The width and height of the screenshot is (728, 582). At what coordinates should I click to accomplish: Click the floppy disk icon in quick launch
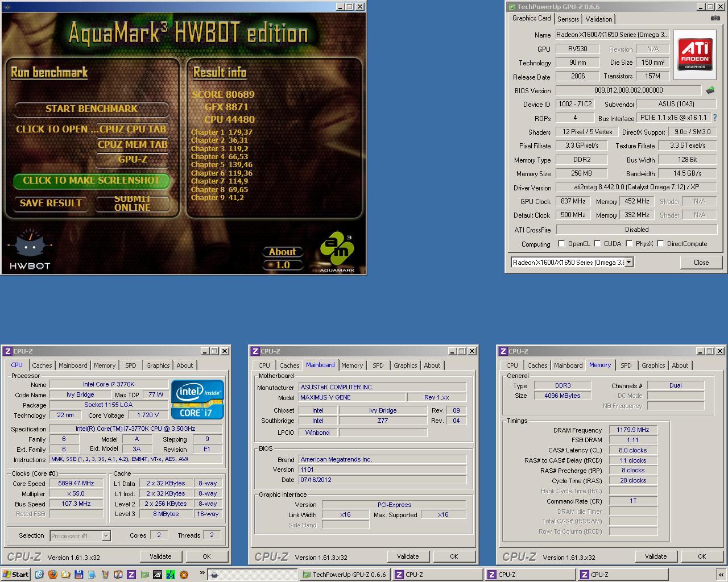point(78,575)
